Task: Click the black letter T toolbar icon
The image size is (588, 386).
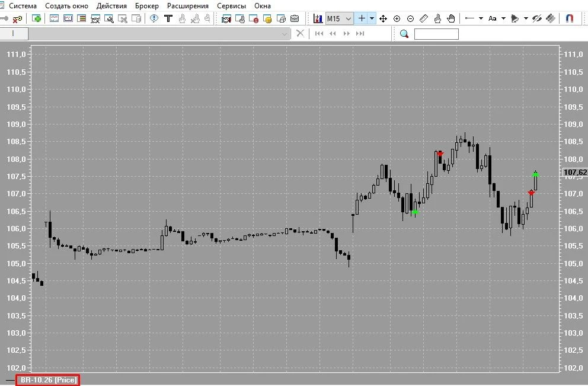Action: coord(168,18)
